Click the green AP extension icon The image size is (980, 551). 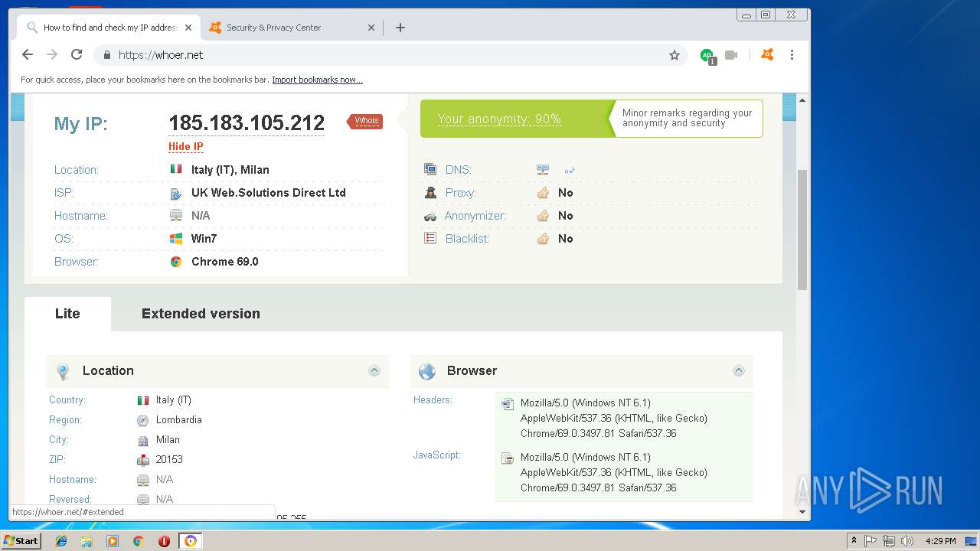[707, 55]
